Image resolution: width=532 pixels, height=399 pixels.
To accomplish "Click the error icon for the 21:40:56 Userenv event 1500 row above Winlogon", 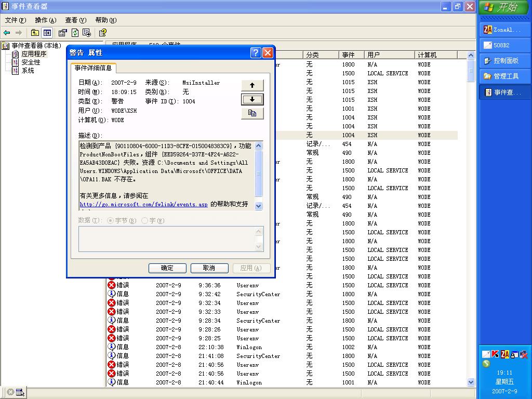I will coord(111,373).
